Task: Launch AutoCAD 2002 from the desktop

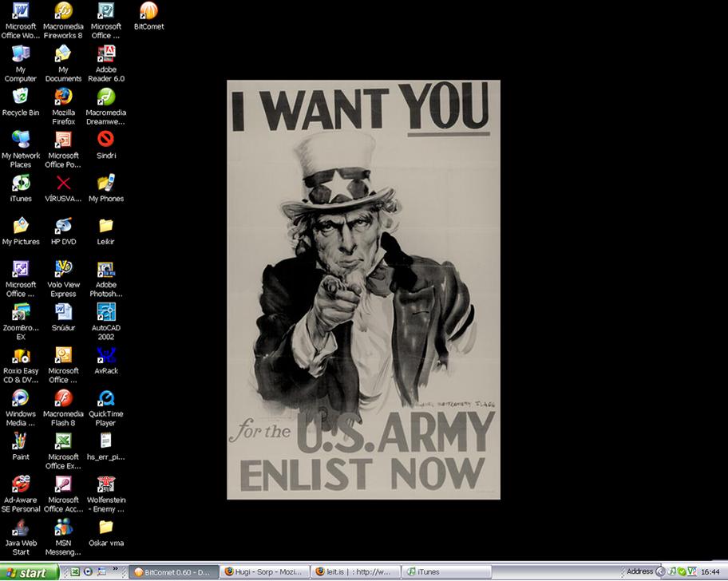Action: (x=106, y=322)
